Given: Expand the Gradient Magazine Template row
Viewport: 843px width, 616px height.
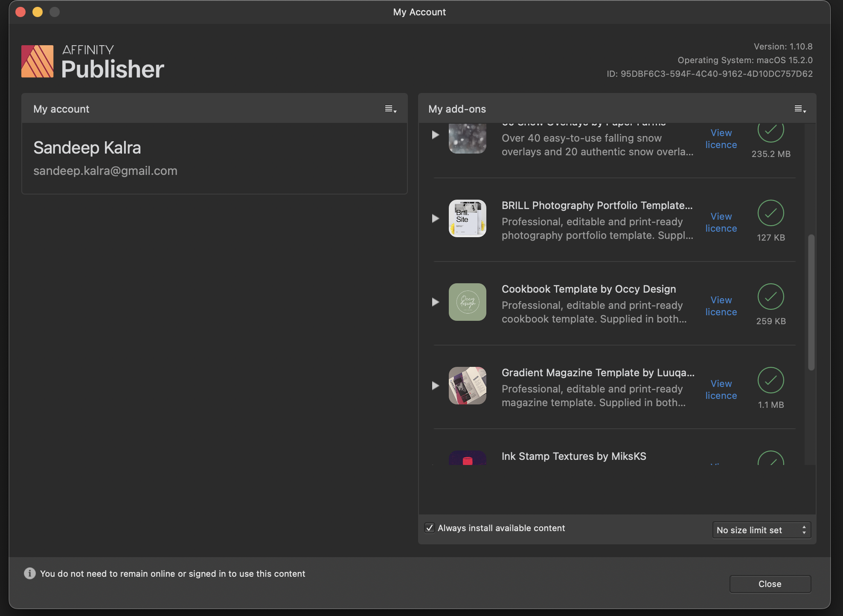Looking at the screenshot, I should [435, 386].
